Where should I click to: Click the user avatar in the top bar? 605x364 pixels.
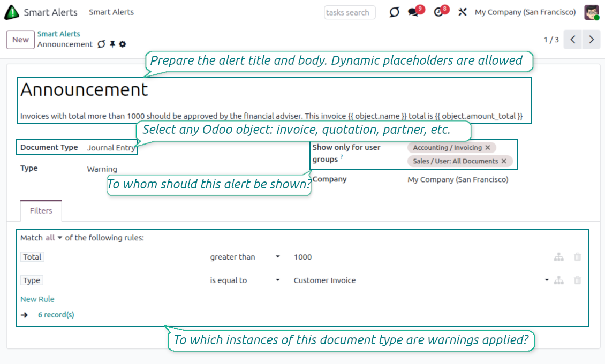tap(591, 12)
